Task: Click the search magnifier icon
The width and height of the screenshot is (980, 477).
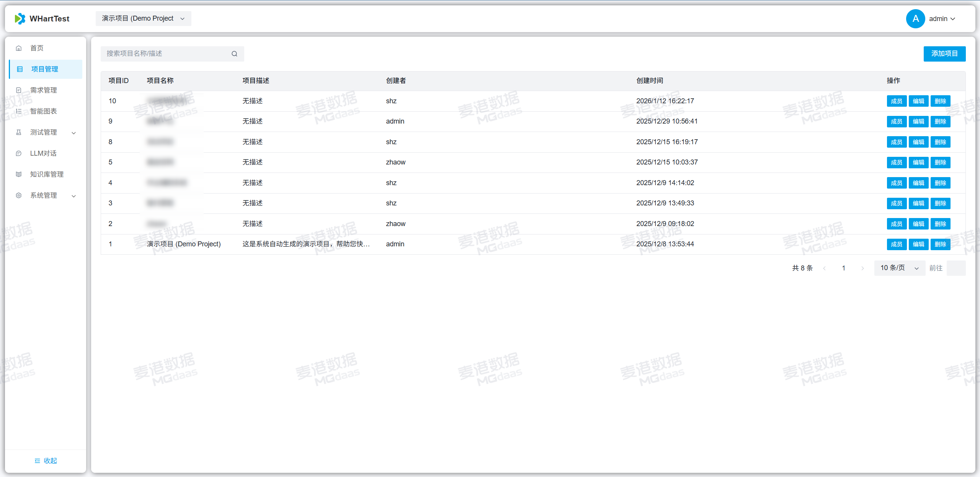Action: (x=234, y=54)
